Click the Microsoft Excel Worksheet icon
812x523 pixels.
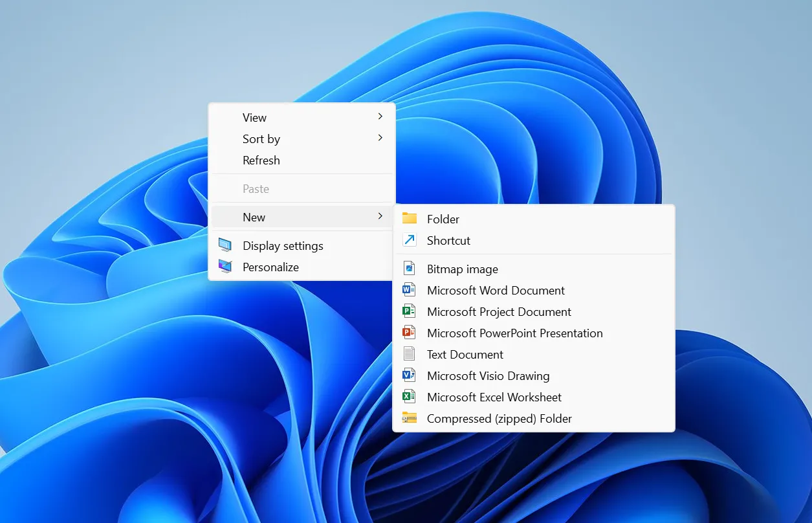[410, 397]
